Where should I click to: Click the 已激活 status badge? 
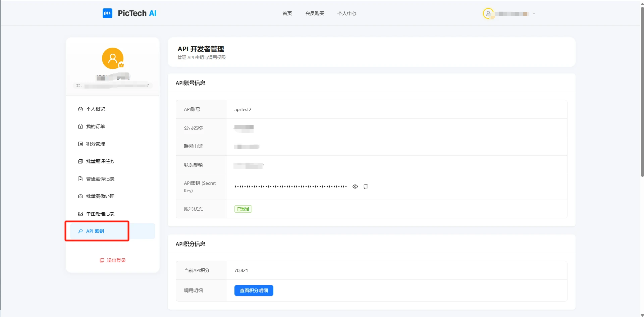(243, 209)
